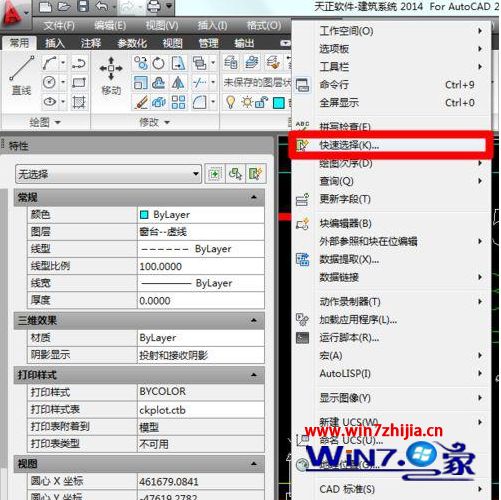Choose 数据提取(X)... menu entry
This screenshot has height=500, width=501.
pyautogui.click(x=390, y=259)
